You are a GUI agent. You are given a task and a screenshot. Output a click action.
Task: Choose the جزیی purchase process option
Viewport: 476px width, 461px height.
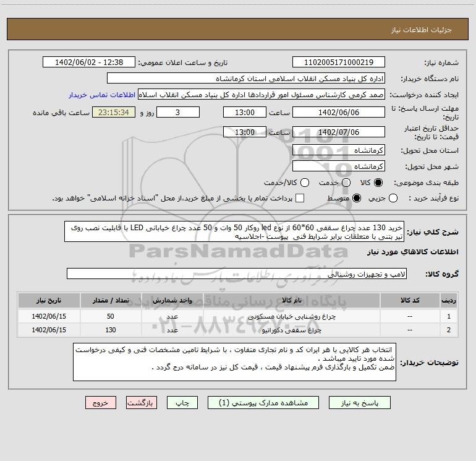(393, 198)
